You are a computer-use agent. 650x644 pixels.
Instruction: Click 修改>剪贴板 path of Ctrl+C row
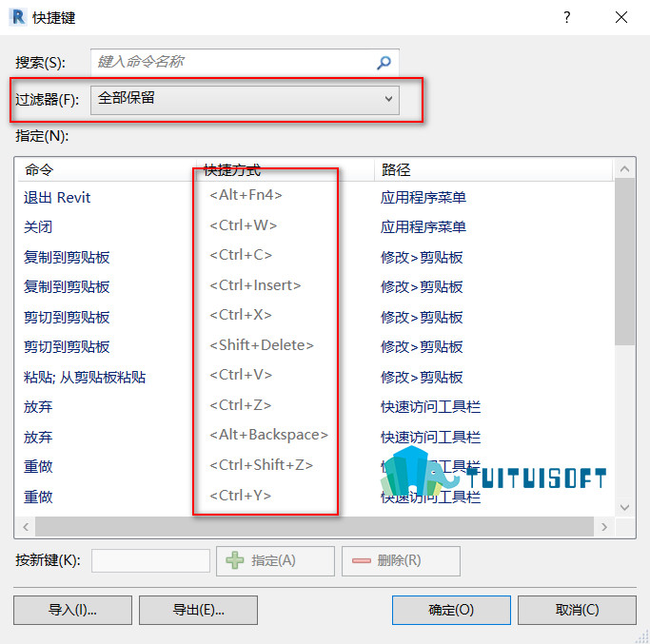tap(422, 258)
